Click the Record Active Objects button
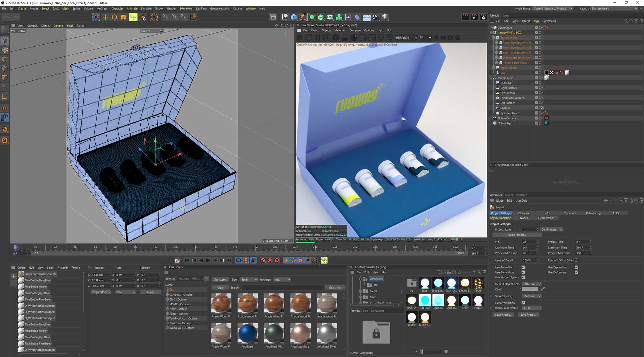The width and height of the screenshot is (644, 357). [x=263, y=260]
